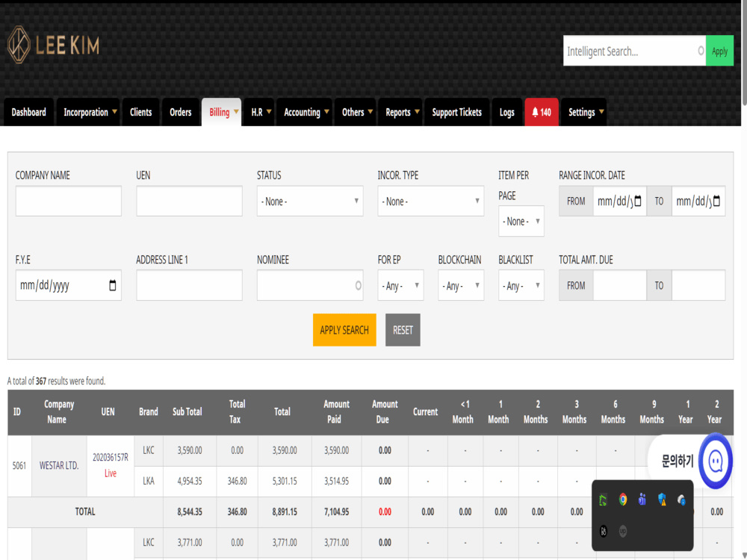Screen dimensions: 747x560
Task: Focus the Intelligent Search box
Action: [x=634, y=51]
